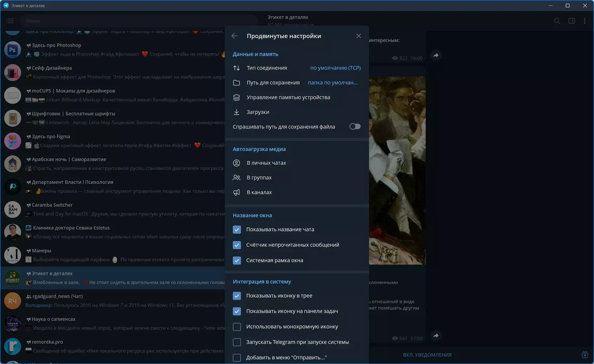Toggle ask for file save path switch
The width and height of the screenshot is (594, 364).
pyautogui.click(x=355, y=127)
